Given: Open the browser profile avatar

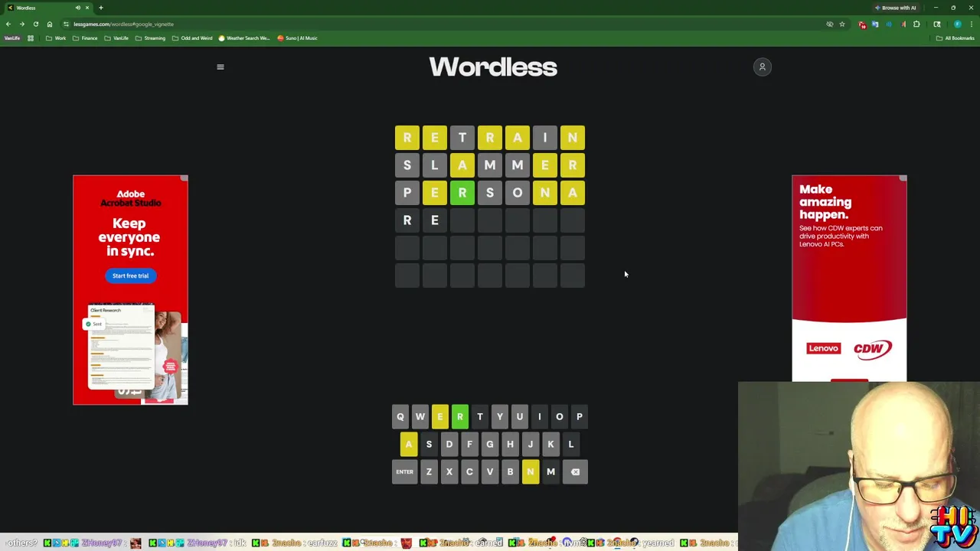Looking at the screenshot, I should point(958,24).
